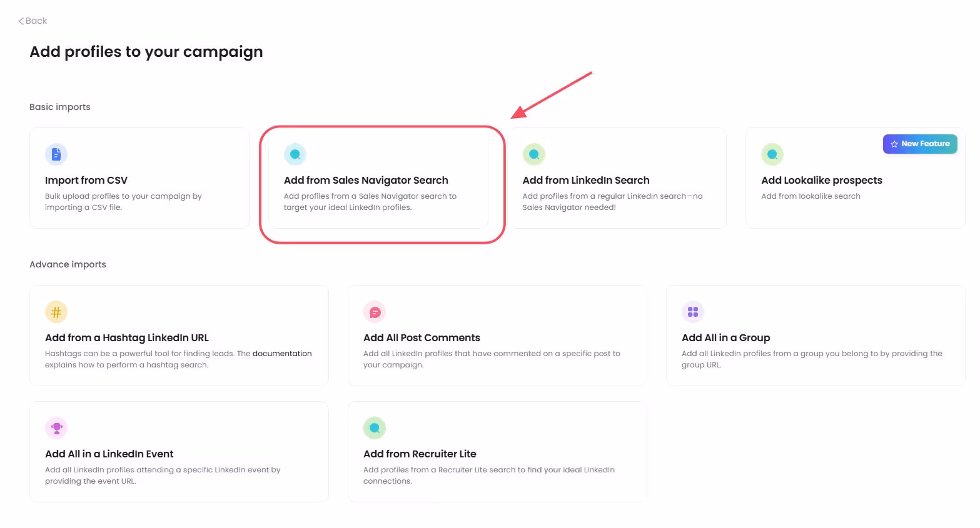Select Add Lookalike prospects
This screenshot has height=528, width=980.
[855, 181]
